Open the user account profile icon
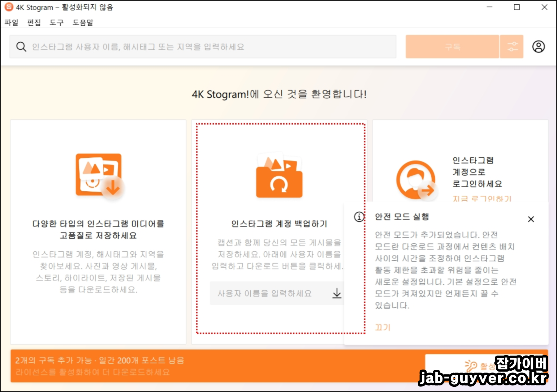 pos(538,47)
